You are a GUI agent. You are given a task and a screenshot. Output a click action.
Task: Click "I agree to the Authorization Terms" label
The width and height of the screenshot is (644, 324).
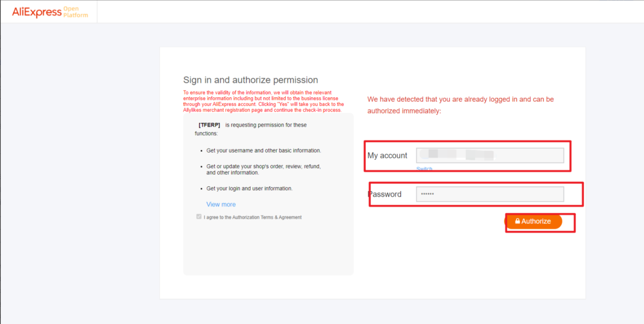coord(253,217)
